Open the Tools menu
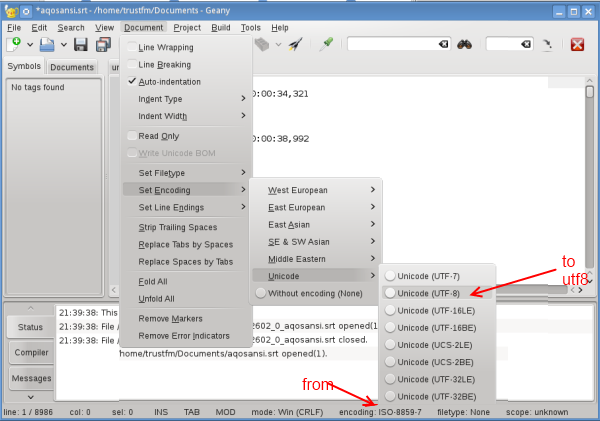The width and height of the screenshot is (600, 421). [250, 28]
